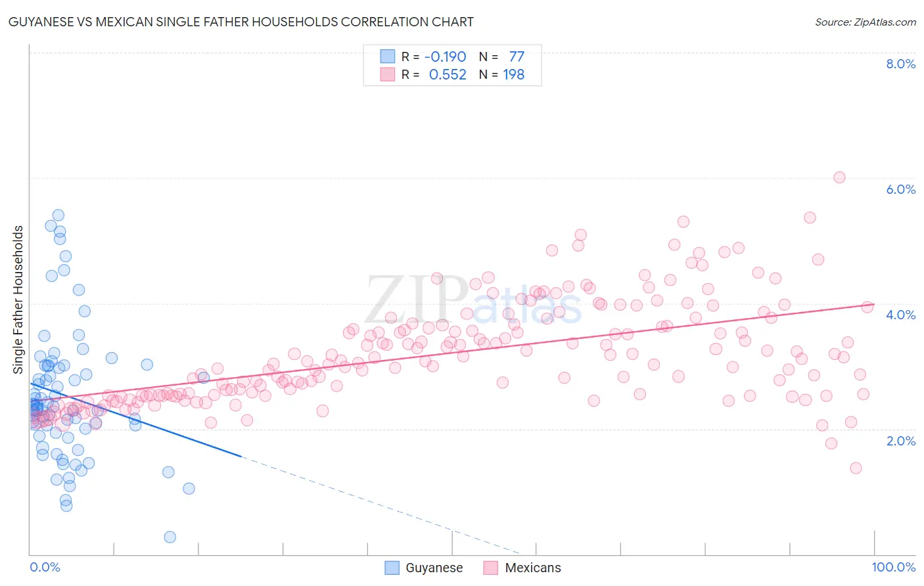Click the R value -0.190 text
This screenshot has width=924, height=586.
tap(446, 56)
